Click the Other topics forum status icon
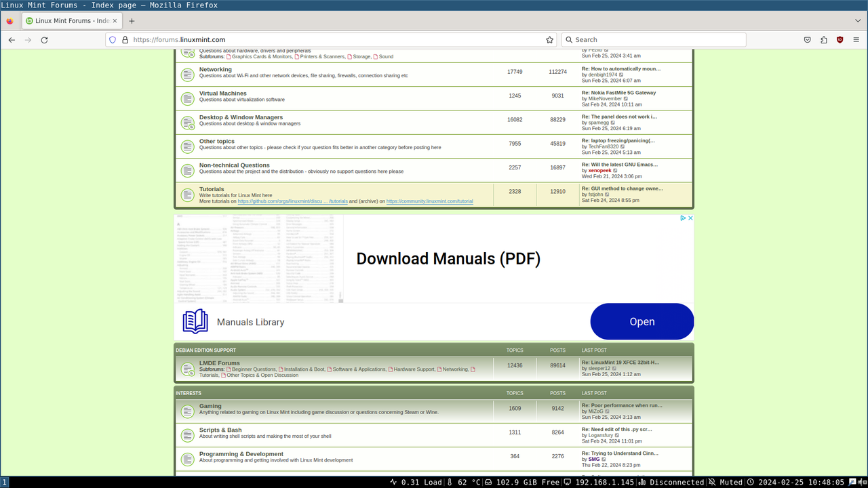 click(x=187, y=146)
